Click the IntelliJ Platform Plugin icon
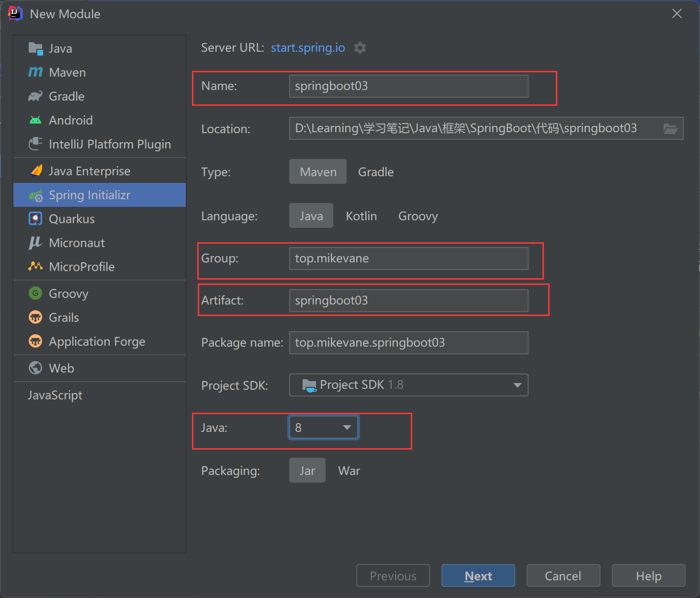Image resolution: width=700 pixels, height=598 pixels. point(35,144)
